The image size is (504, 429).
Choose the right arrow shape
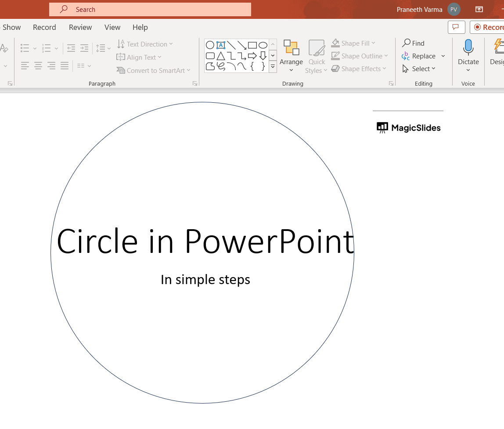(x=252, y=56)
